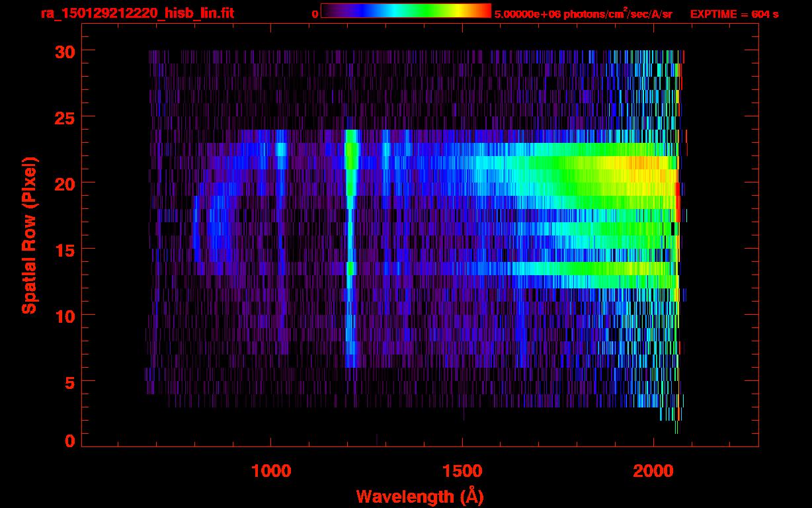Click the 5.00000e+06 photons colorbar maximum label

[x=583, y=14]
